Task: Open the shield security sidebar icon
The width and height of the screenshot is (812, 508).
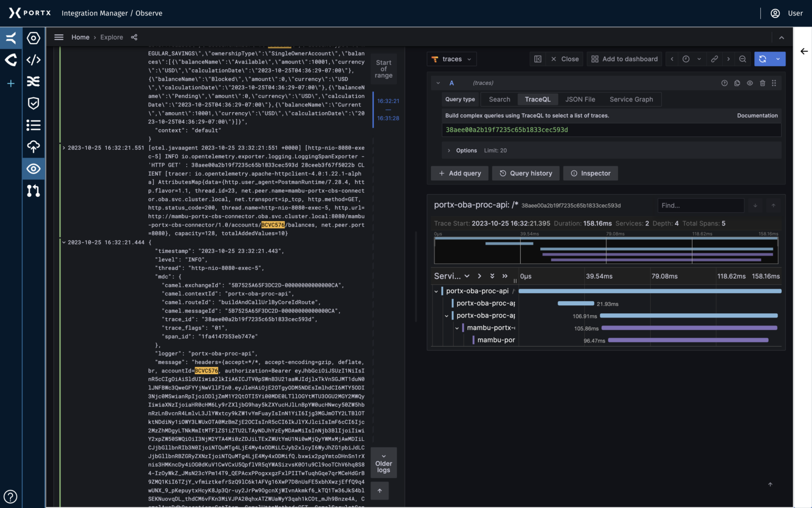Action: click(33, 103)
